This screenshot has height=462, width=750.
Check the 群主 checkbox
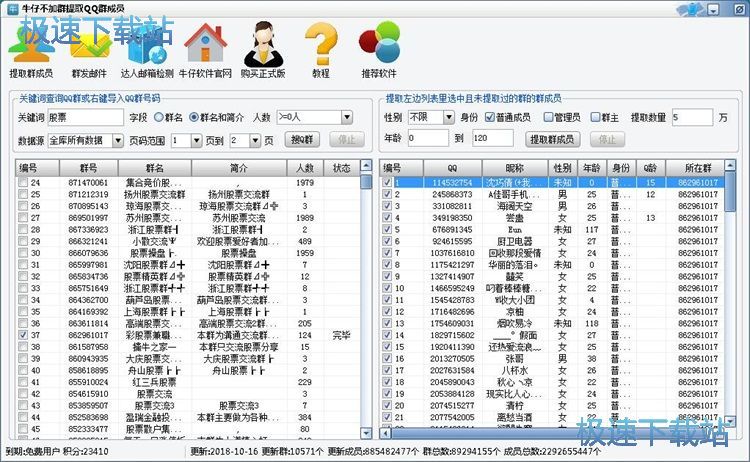click(x=595, y=117)
